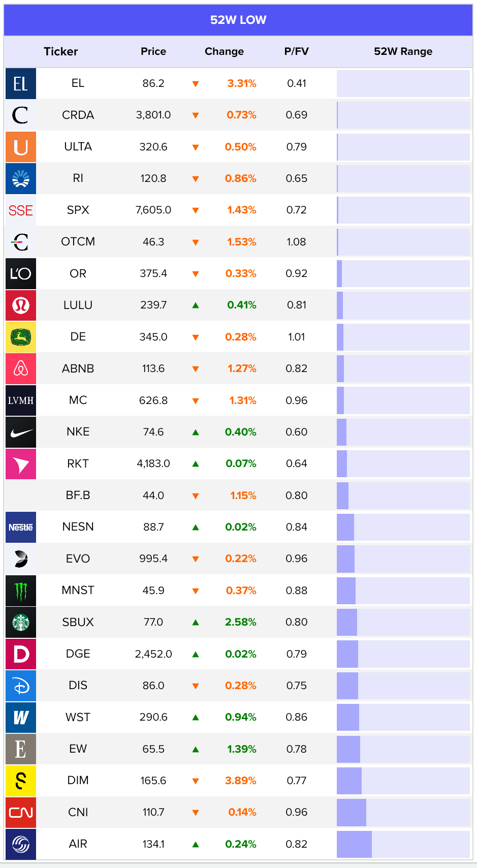Click the 3.89% change value for DIM

(241, 781)
